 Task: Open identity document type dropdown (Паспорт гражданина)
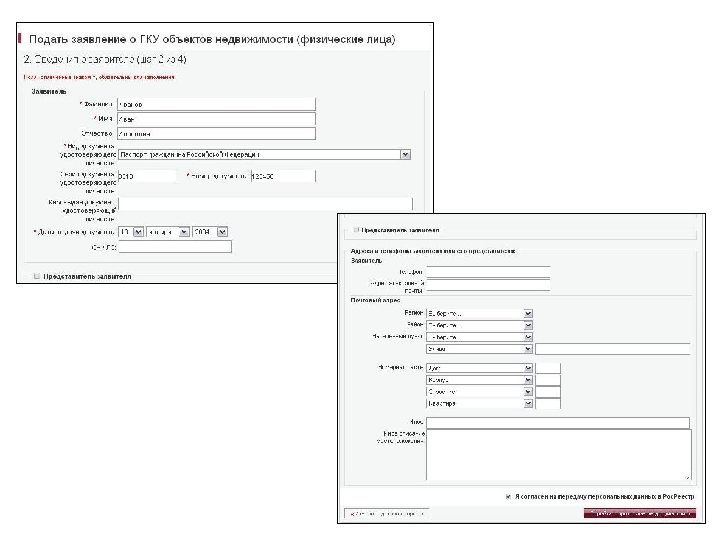(264, 155)
